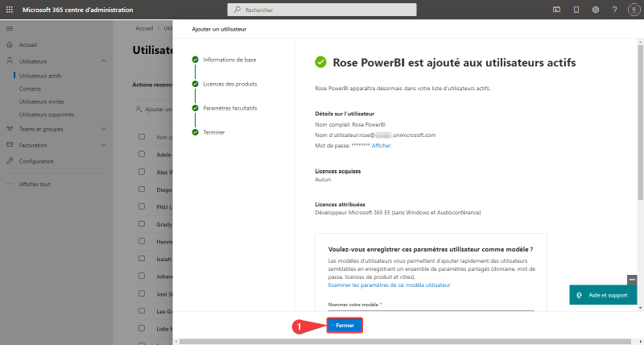The width and height of the screenshot is (644, 345).
Task: Open Utilisateurs supprimés in sidebar
Action: pyautogui.click(x=47, y=114)
